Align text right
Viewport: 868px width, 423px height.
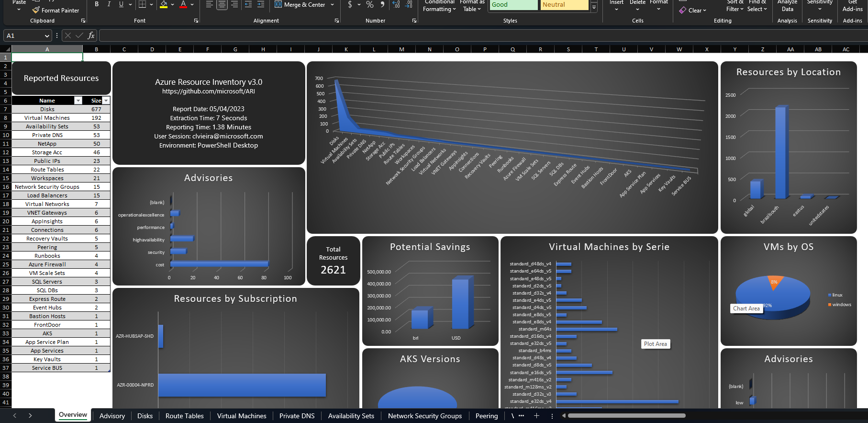pos(234,4)
